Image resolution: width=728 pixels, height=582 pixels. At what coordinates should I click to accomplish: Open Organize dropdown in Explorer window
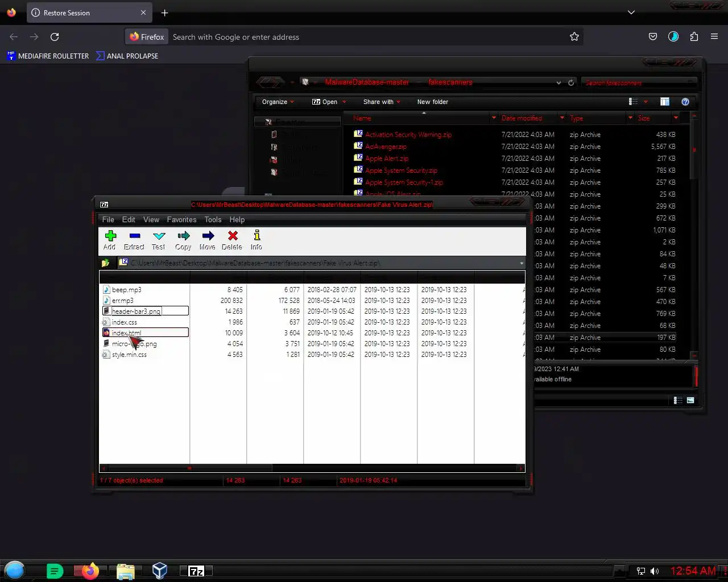click(x=278, y=102)
